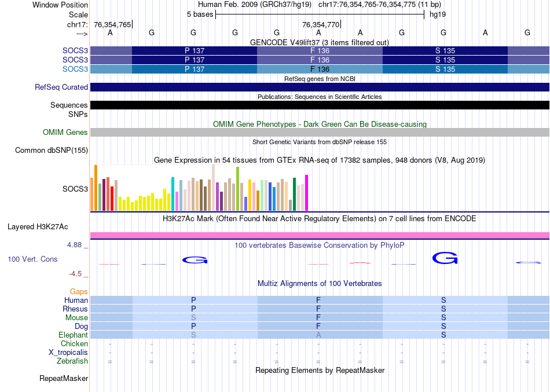Select the X_tropicalis species row label
The height and width of the screenshot is (392, 550).
click(x=68, y=353)
